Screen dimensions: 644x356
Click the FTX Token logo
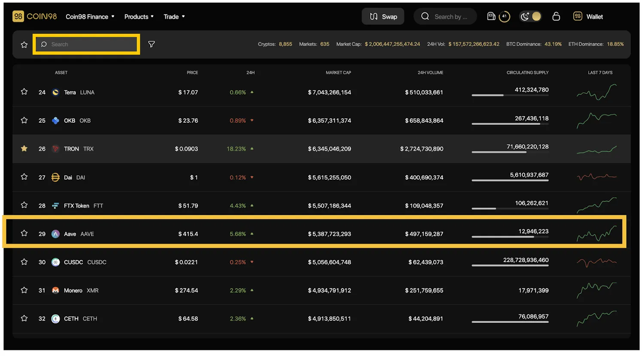[x=55, y=206]
